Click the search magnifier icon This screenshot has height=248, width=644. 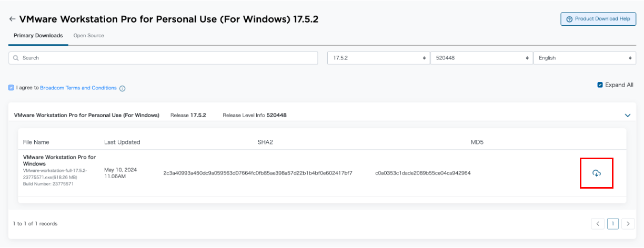(x=16, y=58)
